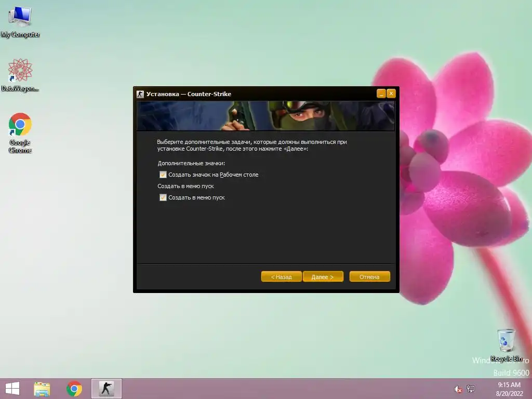Click the muted volume tray icon
Viewport: 532px width, 399px height.
458,389
